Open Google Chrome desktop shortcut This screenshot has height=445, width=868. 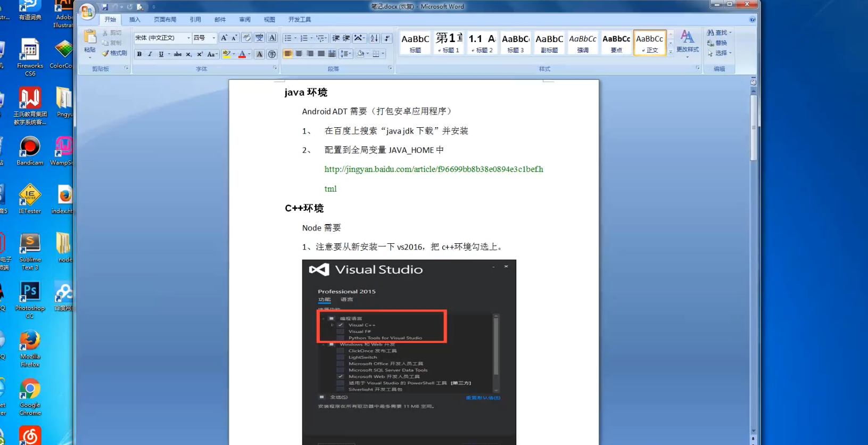tap(30, 397)
